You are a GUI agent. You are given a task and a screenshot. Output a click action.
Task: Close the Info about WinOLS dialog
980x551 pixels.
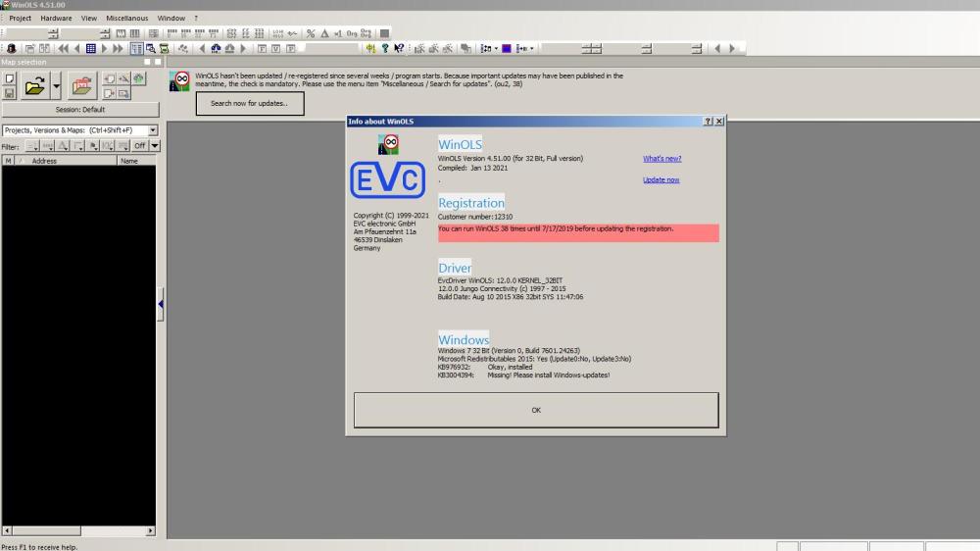pos(718,122)
